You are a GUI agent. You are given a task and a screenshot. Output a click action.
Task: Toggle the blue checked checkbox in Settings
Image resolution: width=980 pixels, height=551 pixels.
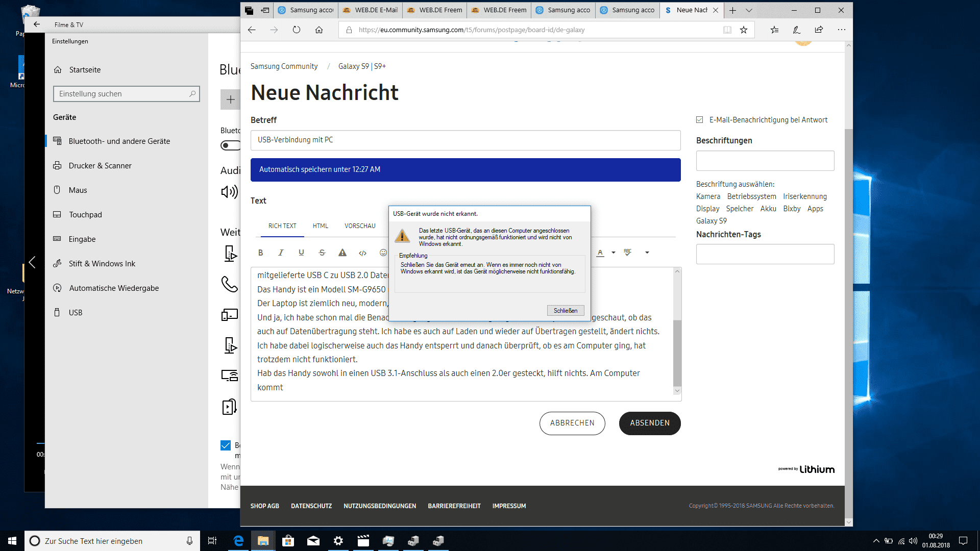(226, 445)
